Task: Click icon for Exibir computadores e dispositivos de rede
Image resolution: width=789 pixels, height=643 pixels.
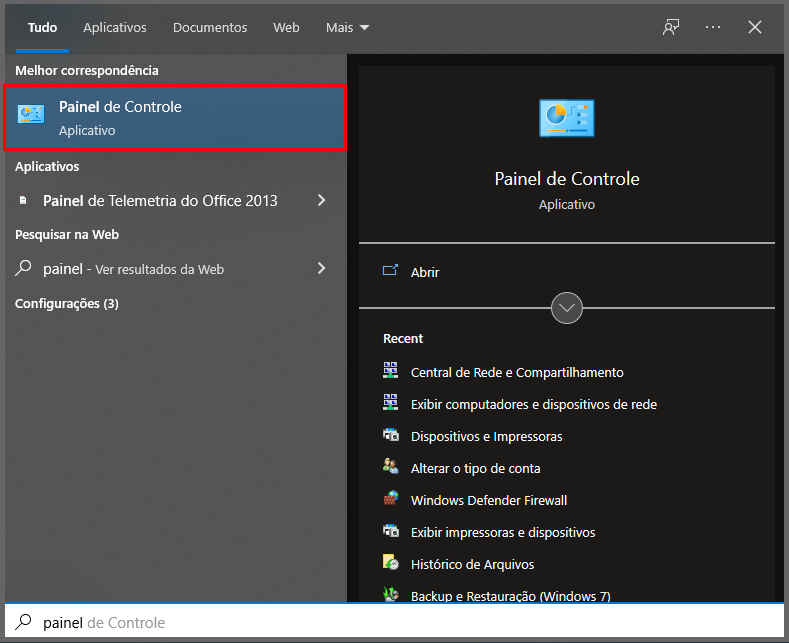Action: (390, 402)
